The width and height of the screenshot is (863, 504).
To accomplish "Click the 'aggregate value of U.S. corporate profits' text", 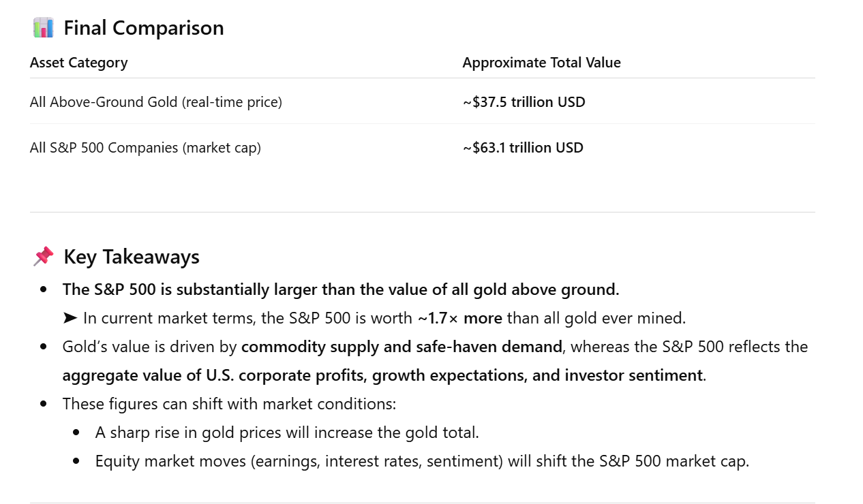I will [215, 375].
